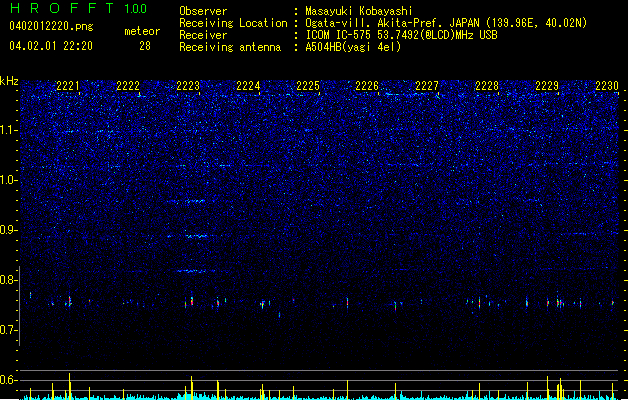This screenshot has width=629, height=400.
Task: Click the ICOM IC-575 53.7492 MHz USB text
Action: point(401,35)
